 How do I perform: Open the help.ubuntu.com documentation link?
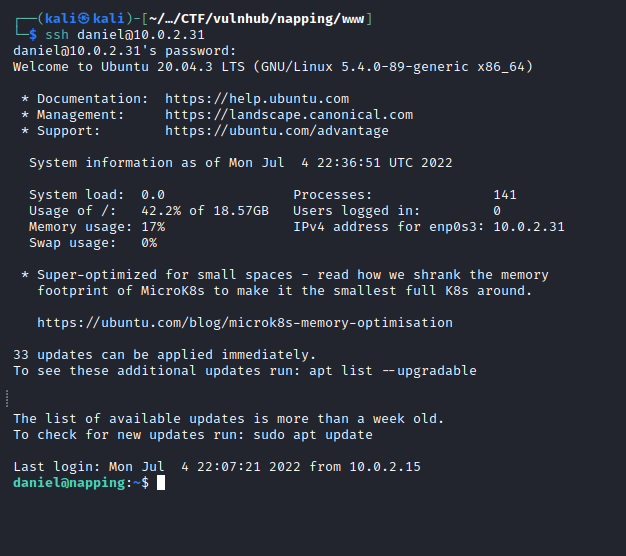coord(257,99)
